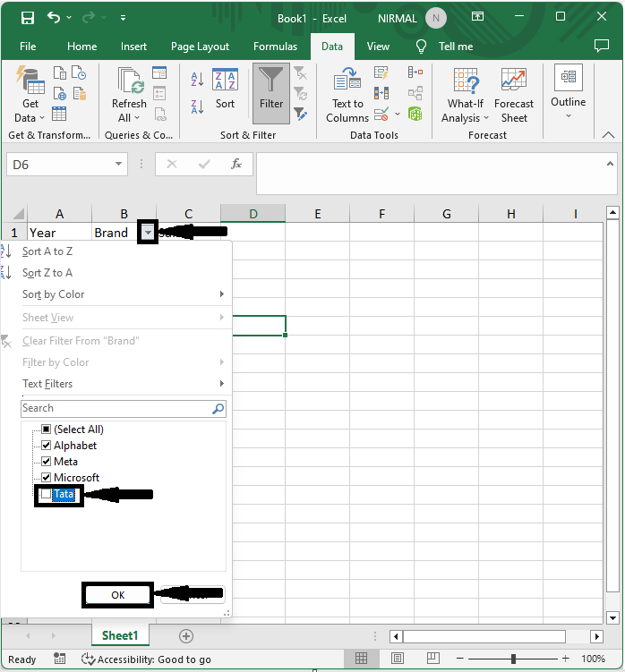
Task: Open Data Validation dropdown arrow
Action: click(x=398, y=114)
